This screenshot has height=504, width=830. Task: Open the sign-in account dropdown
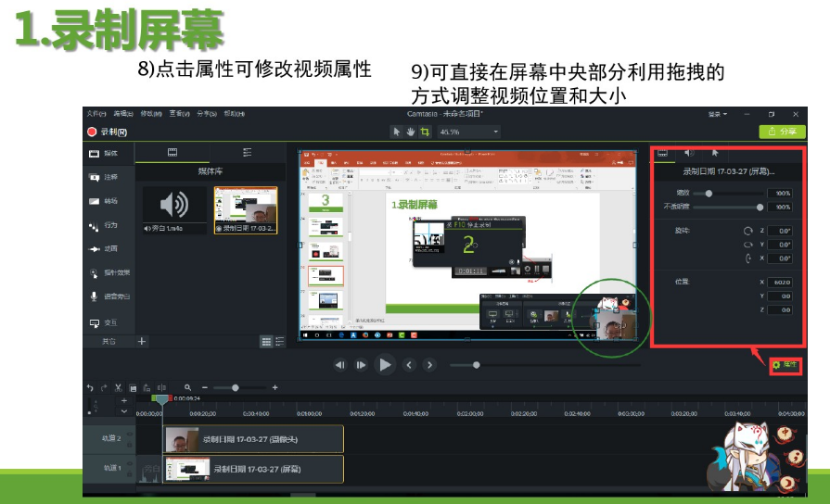click(x=718, y=114)
